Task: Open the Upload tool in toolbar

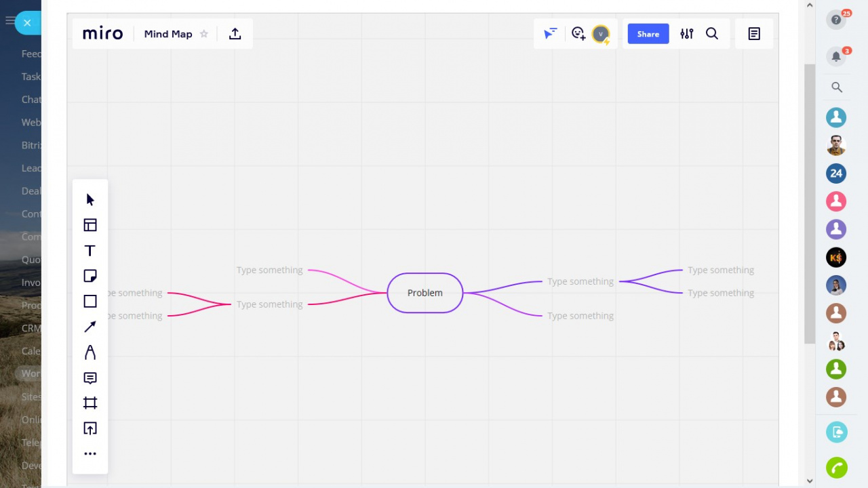Action: tap(90, 428)
